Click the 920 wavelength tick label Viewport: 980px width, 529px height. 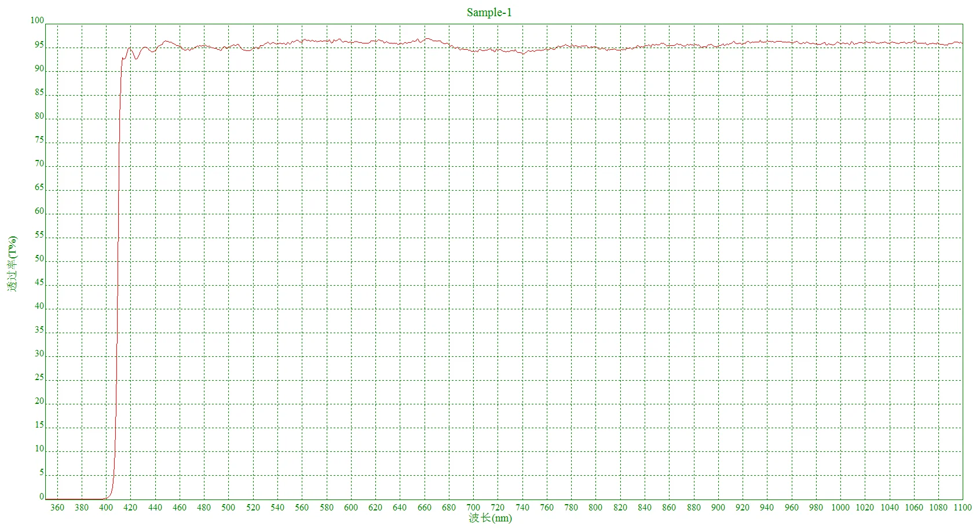(743, 508)
